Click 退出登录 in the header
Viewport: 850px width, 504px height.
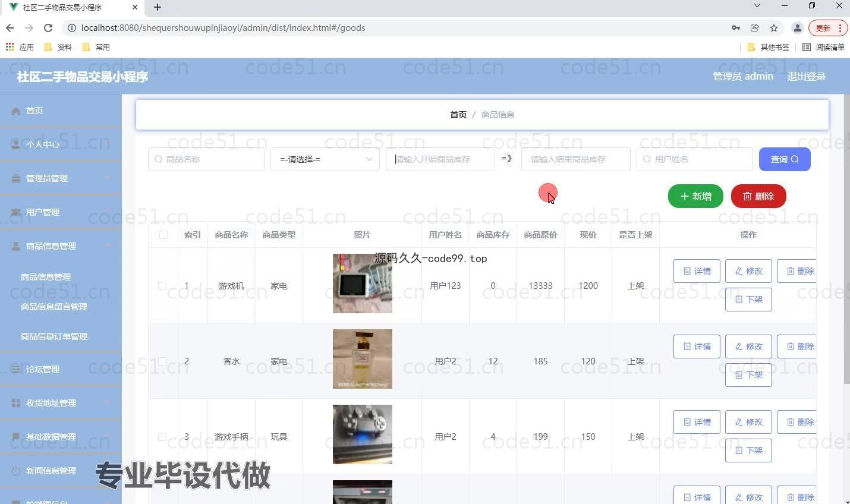(806, 76)
